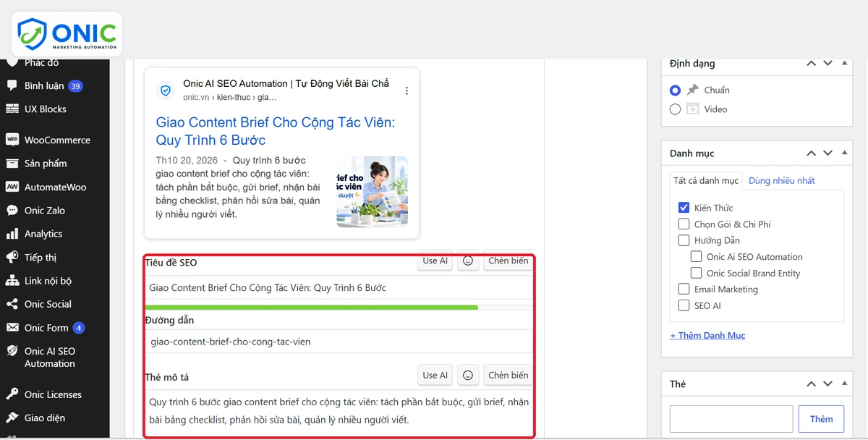
Task: Move the Thẻ panel down
Action: 828,384
